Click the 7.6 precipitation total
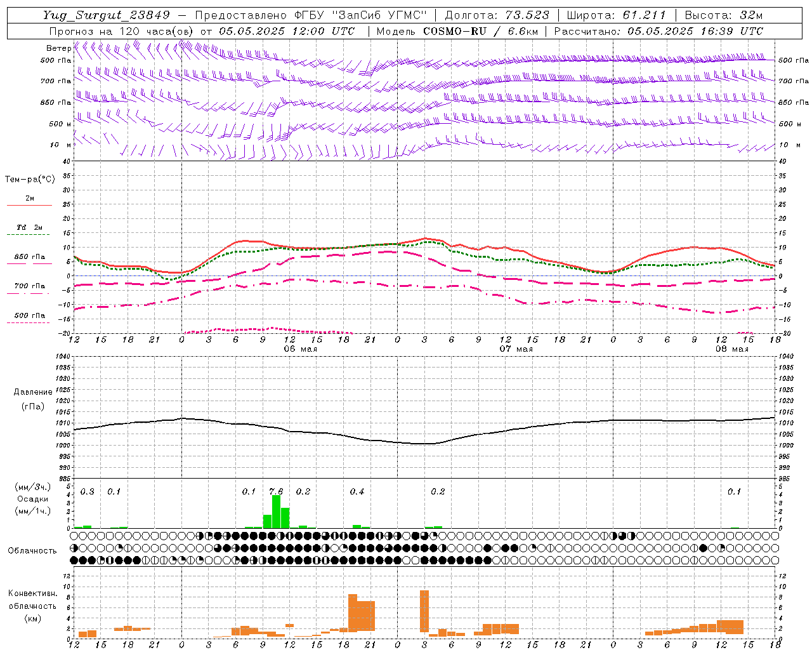812x650 pixels. 276,492
